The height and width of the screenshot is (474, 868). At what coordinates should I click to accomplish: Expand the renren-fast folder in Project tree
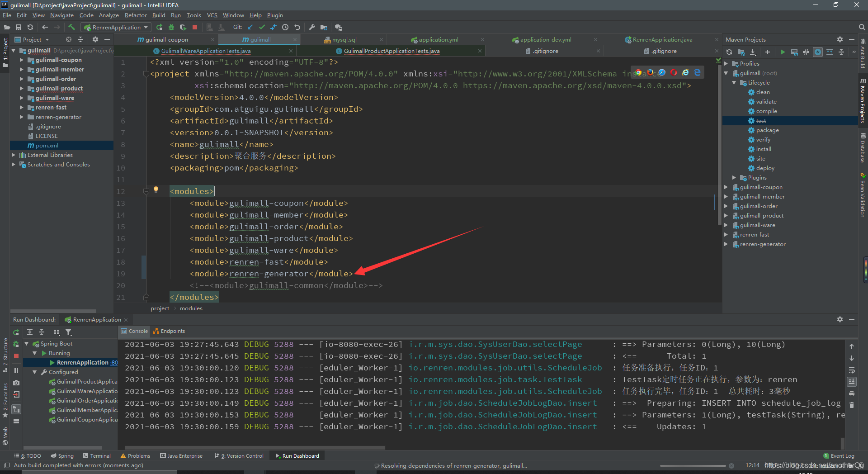pyautogui.click(x=21, y=107)
